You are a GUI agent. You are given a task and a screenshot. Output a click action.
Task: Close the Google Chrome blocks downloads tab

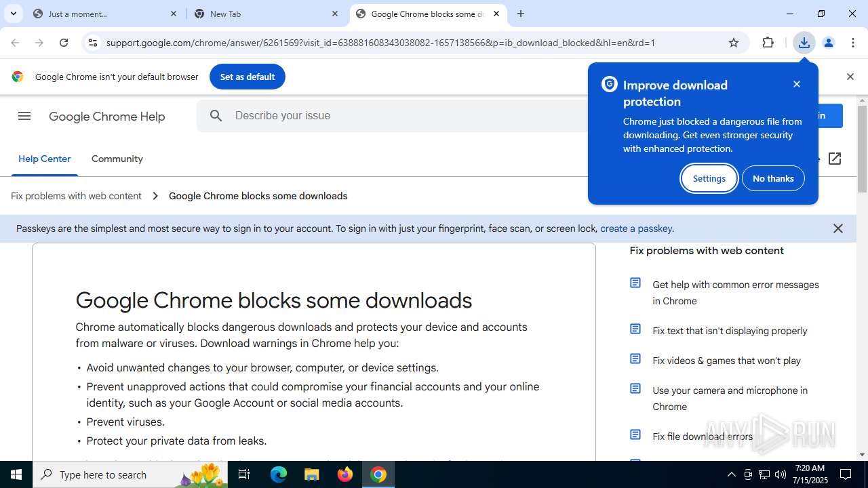click(x=496, y=14)
